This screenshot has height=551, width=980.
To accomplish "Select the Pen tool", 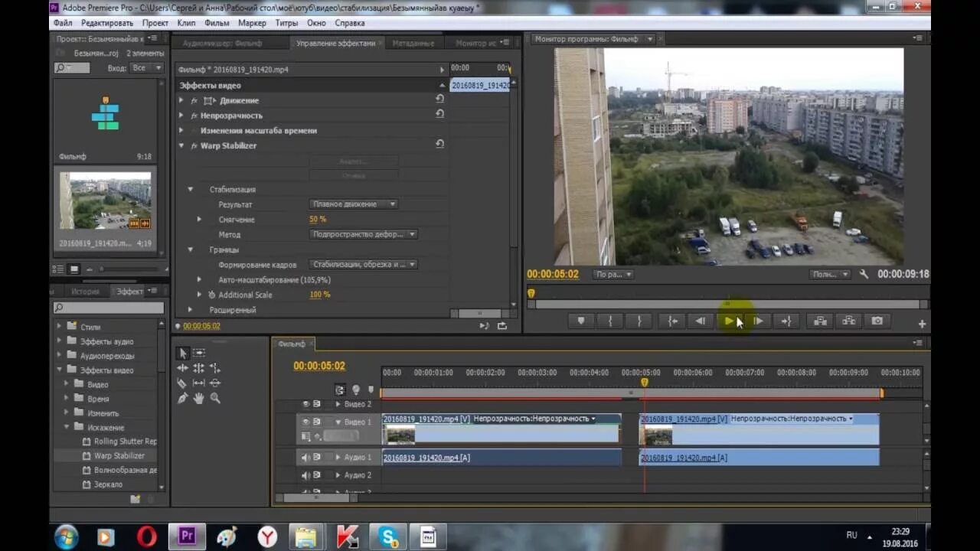I will click(182, 398).
